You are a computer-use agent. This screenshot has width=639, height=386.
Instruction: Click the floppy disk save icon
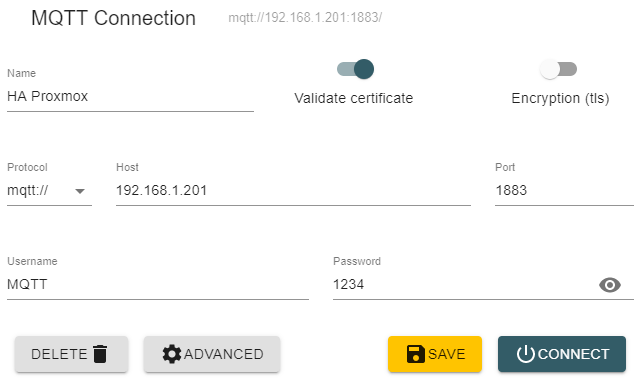[416, 354]
